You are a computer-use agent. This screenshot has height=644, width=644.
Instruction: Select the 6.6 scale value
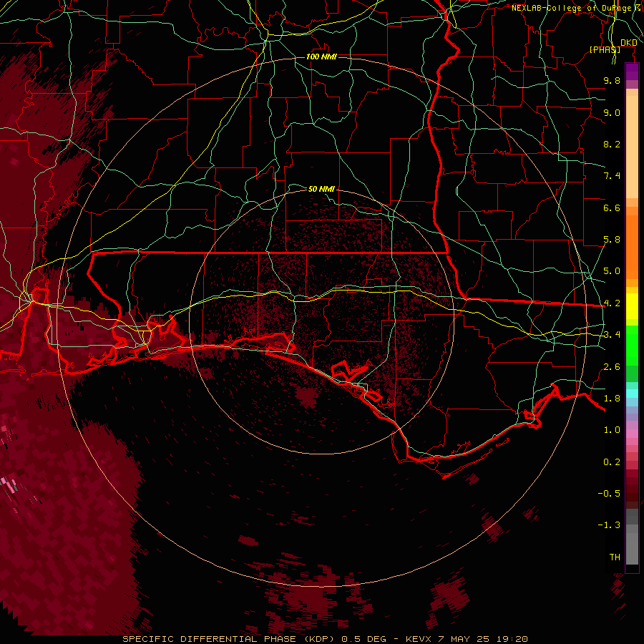coord(612,208)
